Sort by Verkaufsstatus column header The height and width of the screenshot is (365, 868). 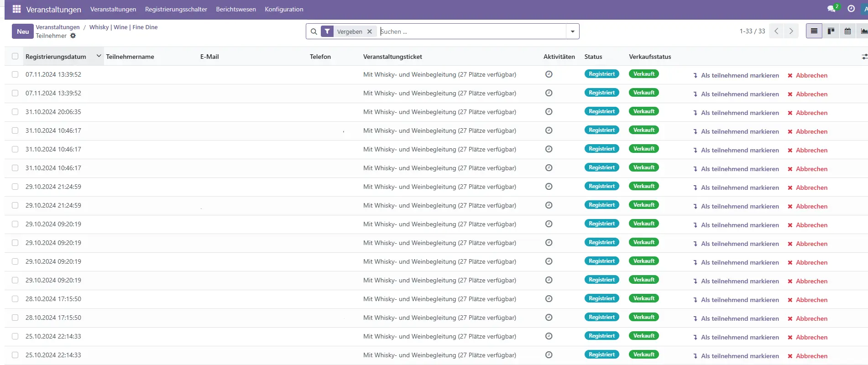pyautogui.click(x=650, y=57)
